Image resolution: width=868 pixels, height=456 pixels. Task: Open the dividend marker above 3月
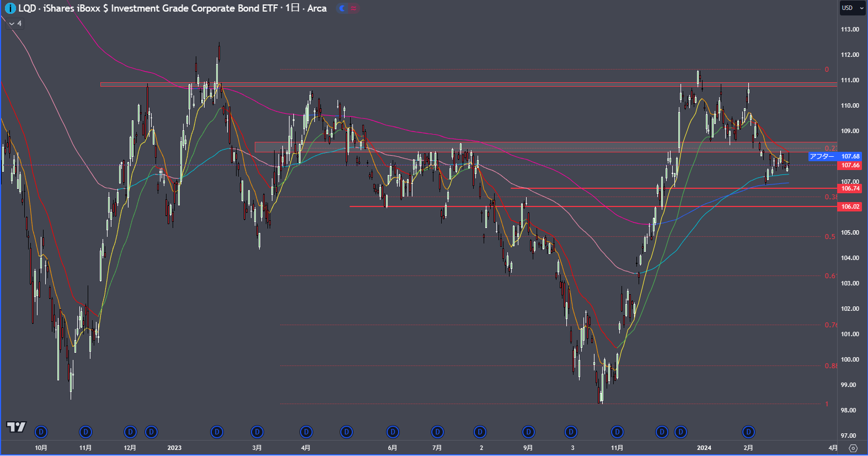click(257, 432)
